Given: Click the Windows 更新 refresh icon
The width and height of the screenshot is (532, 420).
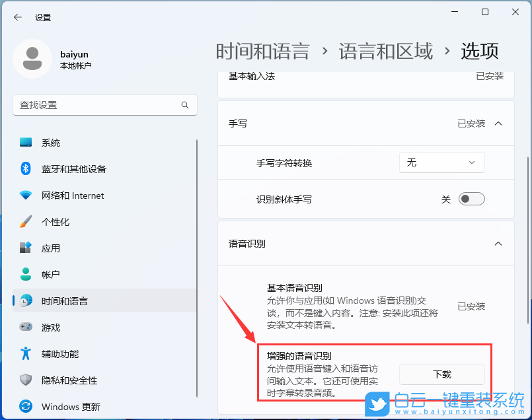Looking at the screenshot, I should (26, 406).
